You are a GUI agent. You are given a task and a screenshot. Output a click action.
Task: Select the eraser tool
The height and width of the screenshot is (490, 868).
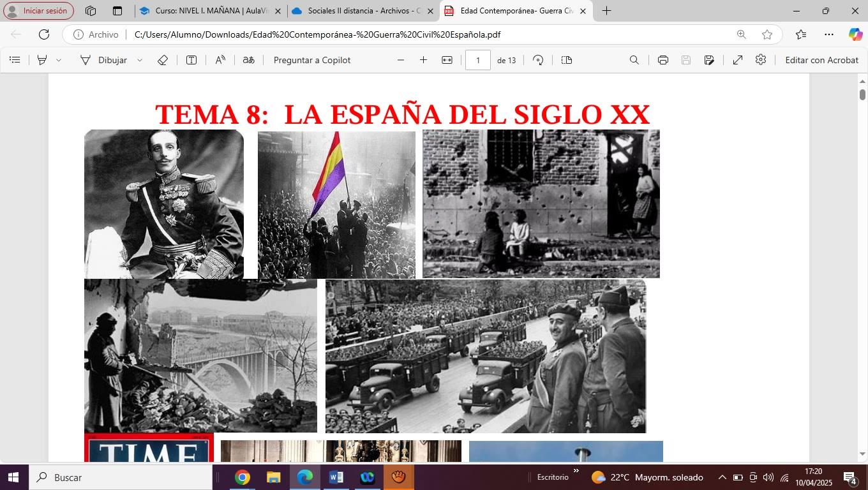point(162,60)
